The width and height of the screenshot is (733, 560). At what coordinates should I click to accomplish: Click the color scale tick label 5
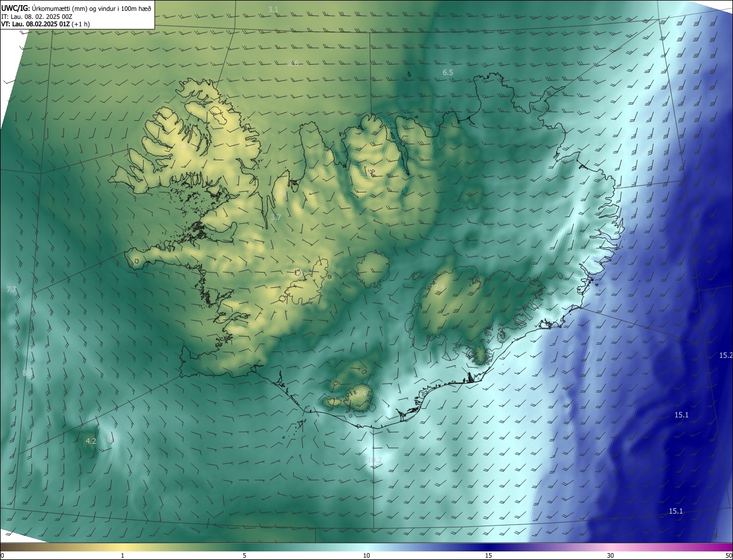[x=245, y=555]
